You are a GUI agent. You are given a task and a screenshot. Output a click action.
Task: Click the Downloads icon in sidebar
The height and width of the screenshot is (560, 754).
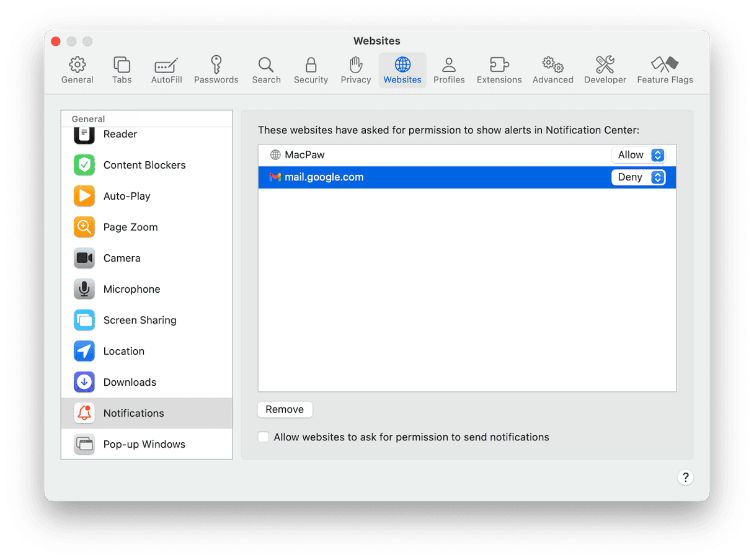coord(84,382)
